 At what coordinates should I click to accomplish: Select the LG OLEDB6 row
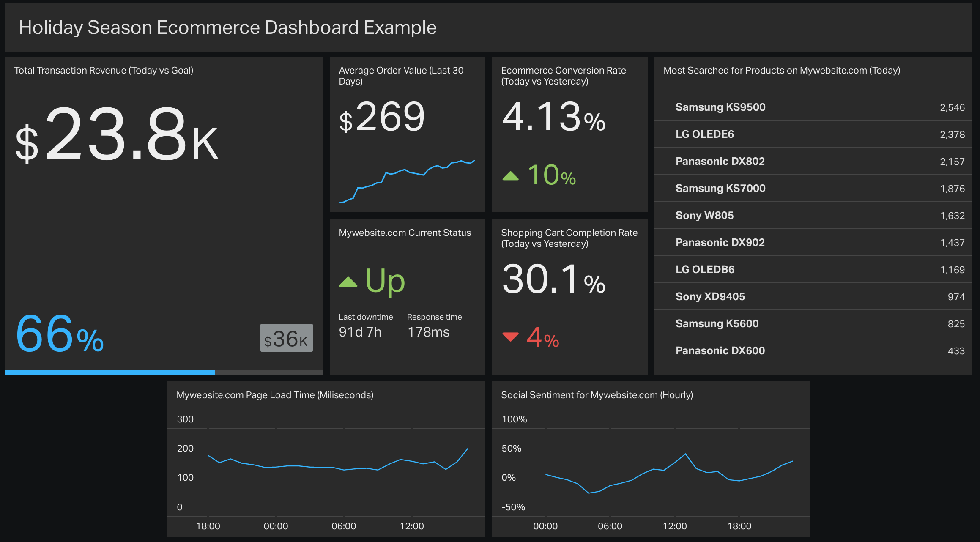point(813,270)
